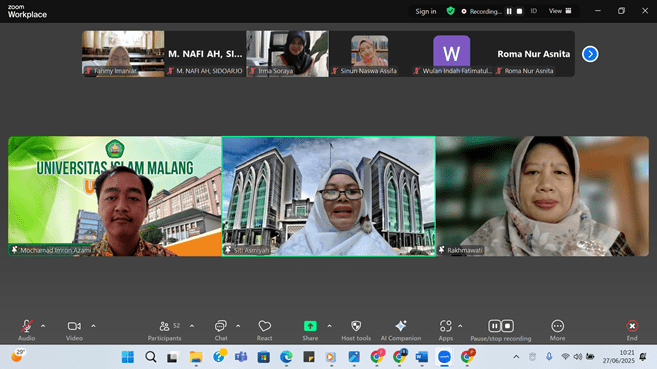The height and width of the screenshot is (369, 657).
Task: Select Irma Soraya's video thumbnail
Action: [x=287, y=54]
